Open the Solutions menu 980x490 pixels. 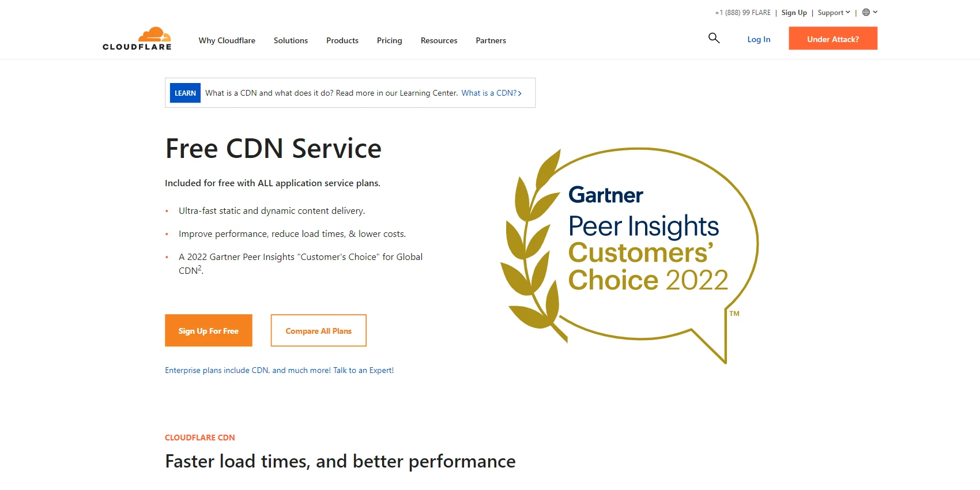[x=291, y=40]
